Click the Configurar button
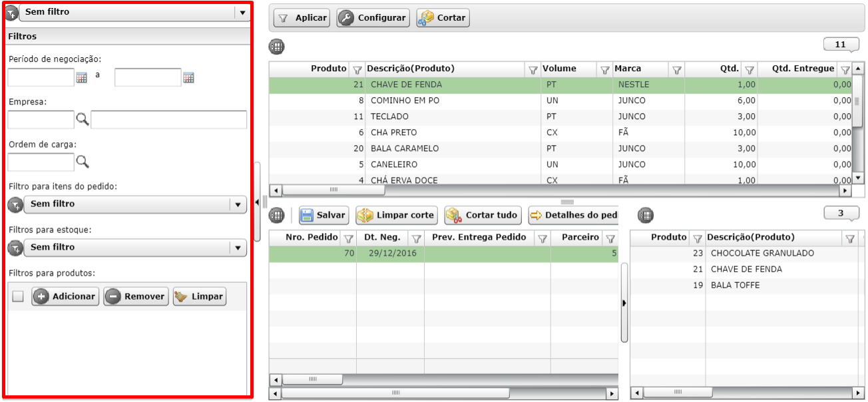The width and height of the screenshot is (868, 402). point(373,18)
